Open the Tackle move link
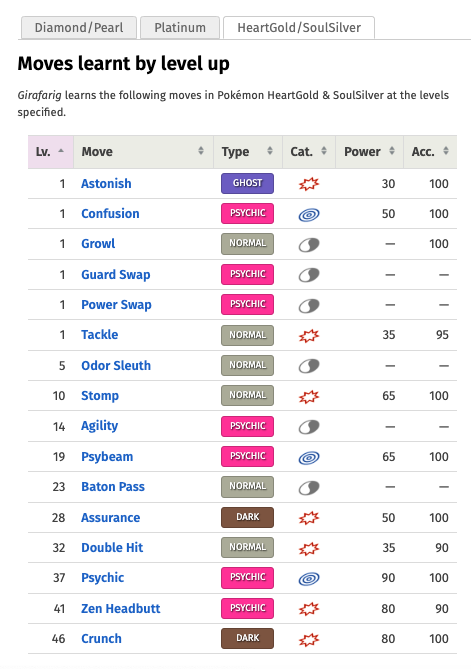471x669 pixels. tap(99, 335)
